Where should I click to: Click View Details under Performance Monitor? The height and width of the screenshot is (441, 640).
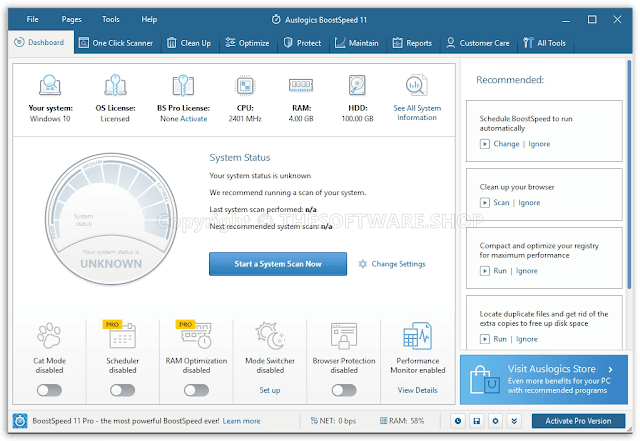point(418,390)
